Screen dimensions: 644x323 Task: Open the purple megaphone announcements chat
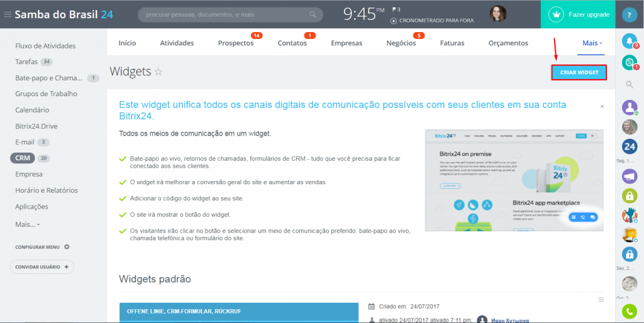pos(629,176)
